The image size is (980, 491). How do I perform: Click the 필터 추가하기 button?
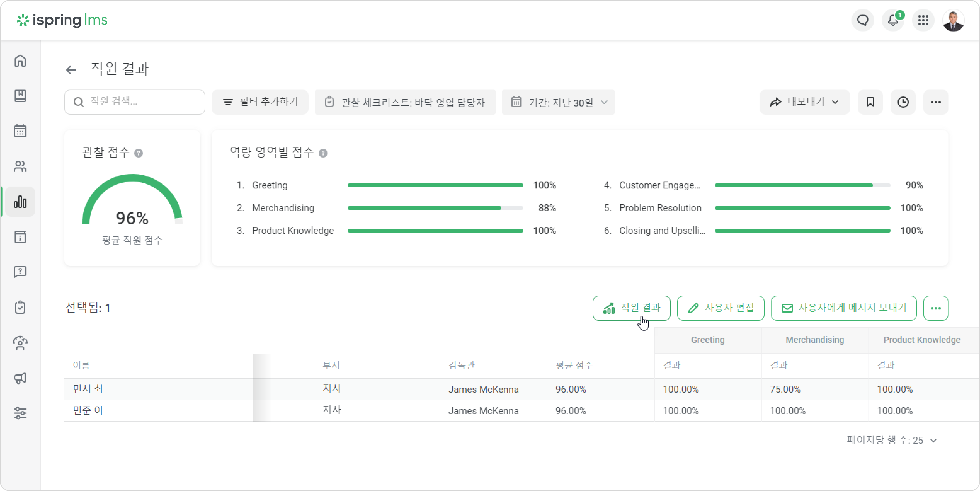point(260,102)
